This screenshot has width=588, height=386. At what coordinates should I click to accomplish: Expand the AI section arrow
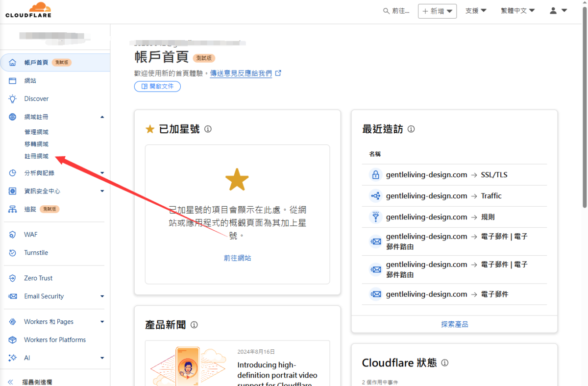(102, 358)
